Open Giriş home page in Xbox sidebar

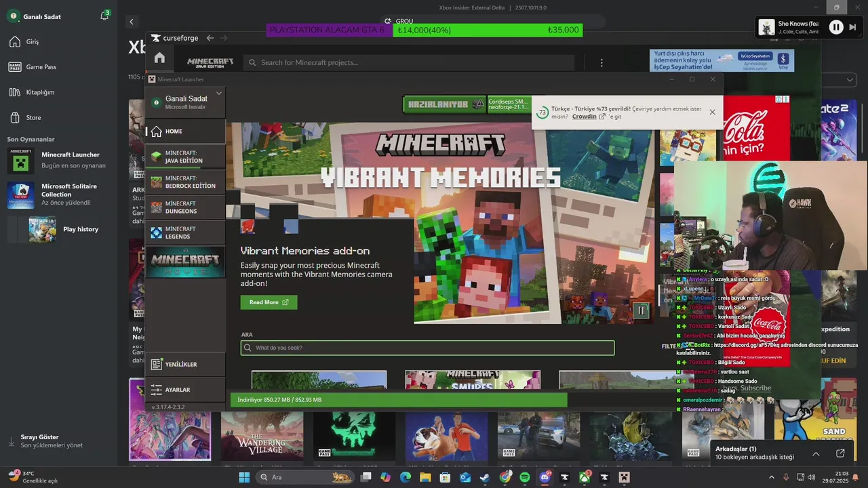pyautogui.click(x=24, y=42)
